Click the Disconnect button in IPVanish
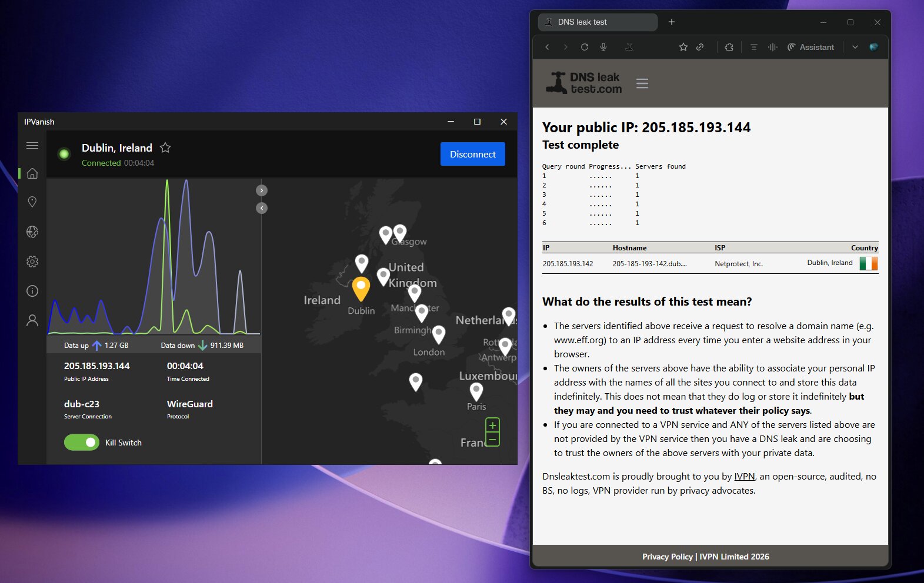924x583 pixels. pos(473,154)
